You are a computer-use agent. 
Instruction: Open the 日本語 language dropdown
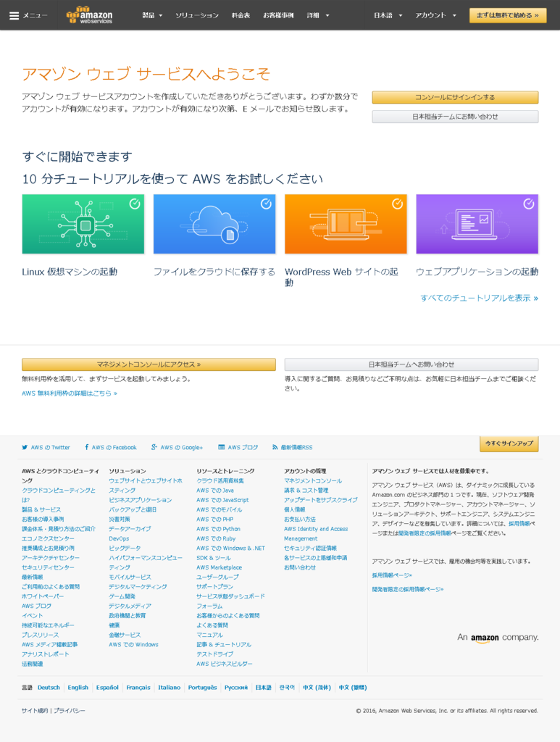click(388, 15)
